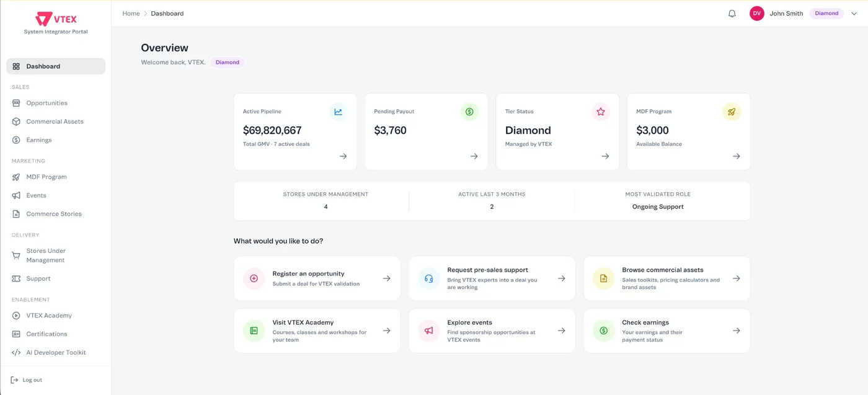Click the $69,820,667 pipeline value

click(x=272, y=130)
